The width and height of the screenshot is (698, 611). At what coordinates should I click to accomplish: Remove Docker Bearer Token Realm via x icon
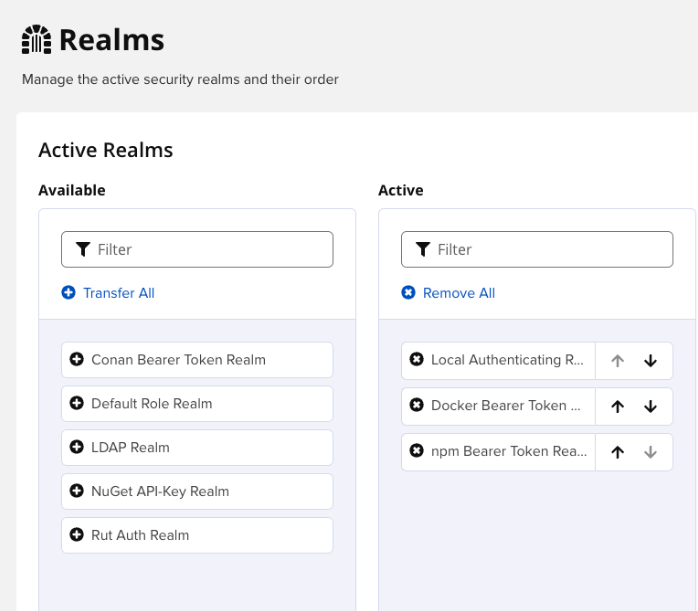[417, 406]
